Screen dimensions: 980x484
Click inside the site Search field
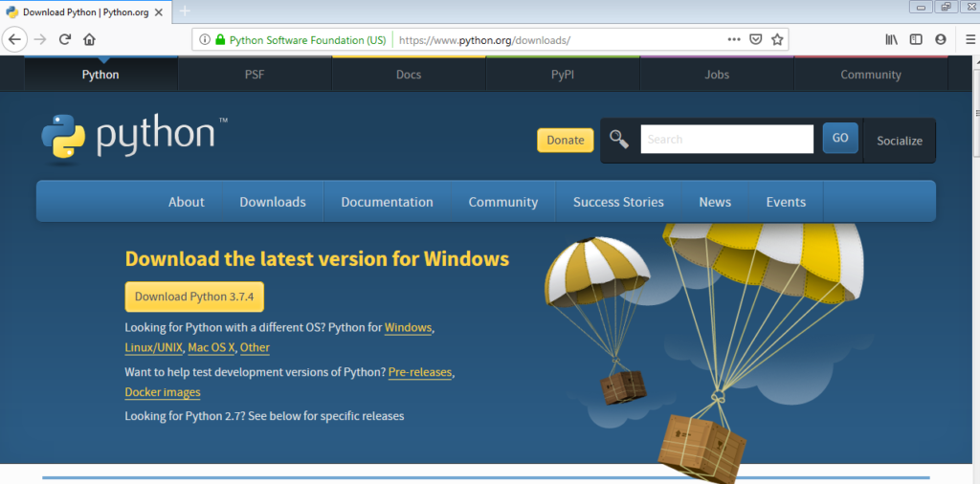[726, 139]
